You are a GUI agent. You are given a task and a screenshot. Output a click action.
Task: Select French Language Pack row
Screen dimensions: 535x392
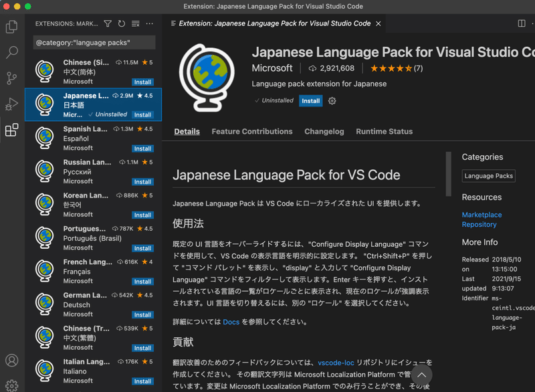pyautogui.click(x=93, y=271)
